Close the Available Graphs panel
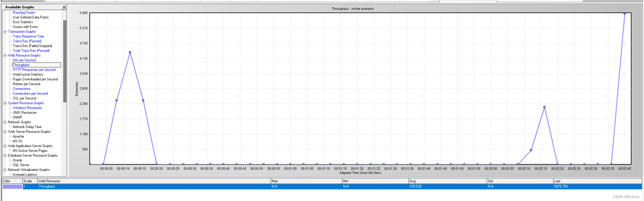The width and height of the screenshot is (644, 201). coord(64,7)
